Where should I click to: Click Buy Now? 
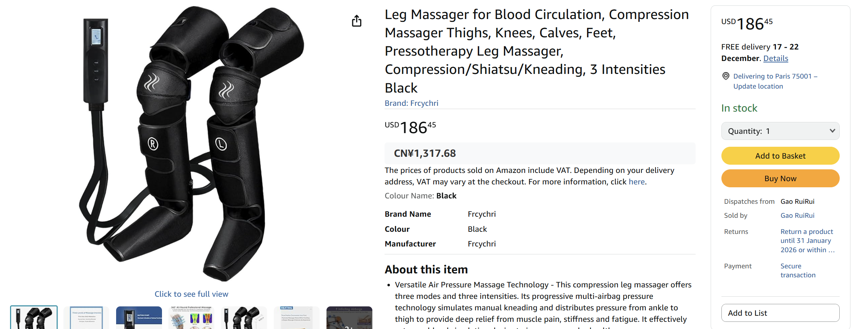(x=780, y=178)
